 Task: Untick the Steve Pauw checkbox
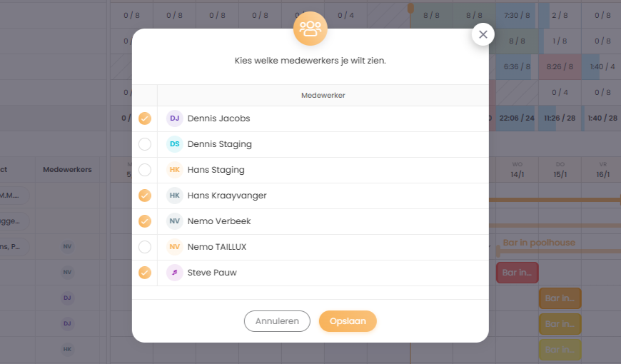click(x=145, y=273)
